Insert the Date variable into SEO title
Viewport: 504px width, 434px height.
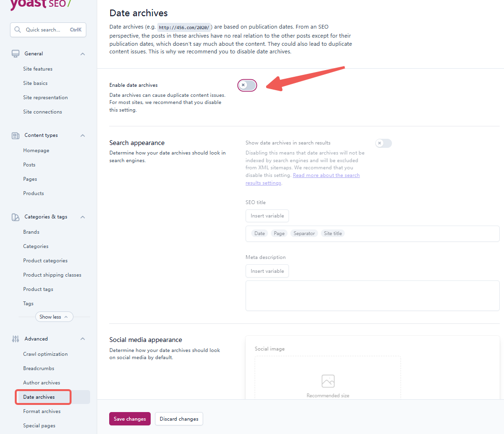[259, 233]
